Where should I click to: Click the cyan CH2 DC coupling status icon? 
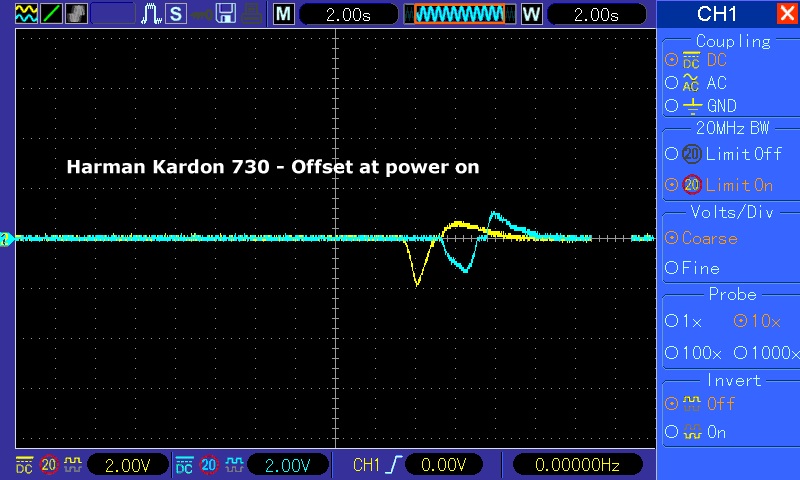[184, 465]
